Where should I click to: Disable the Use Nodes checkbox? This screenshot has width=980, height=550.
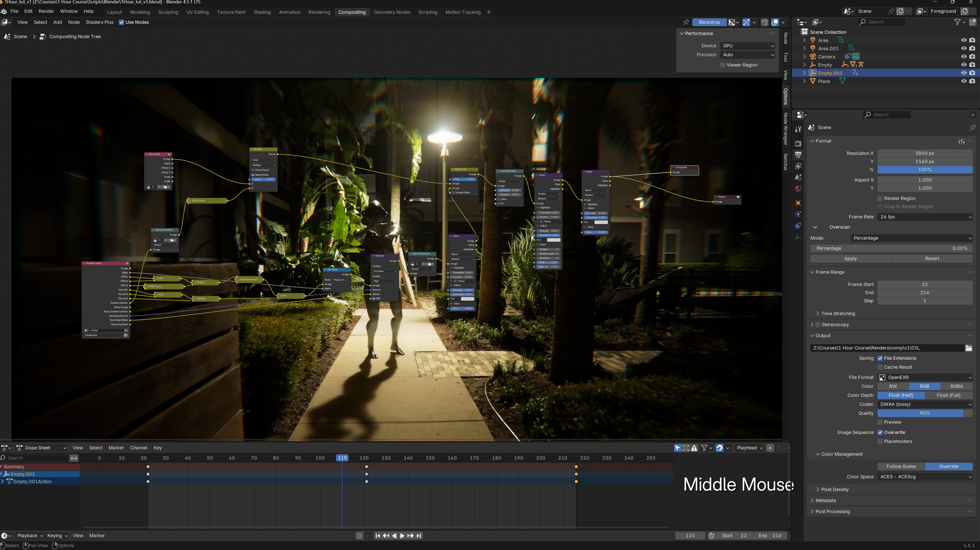point(121,23)
